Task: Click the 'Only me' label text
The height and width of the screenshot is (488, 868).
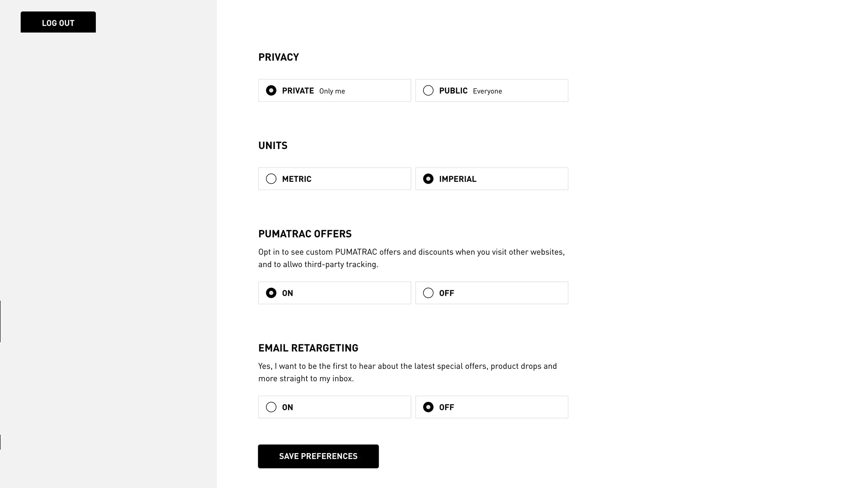Action: [332, 91]
